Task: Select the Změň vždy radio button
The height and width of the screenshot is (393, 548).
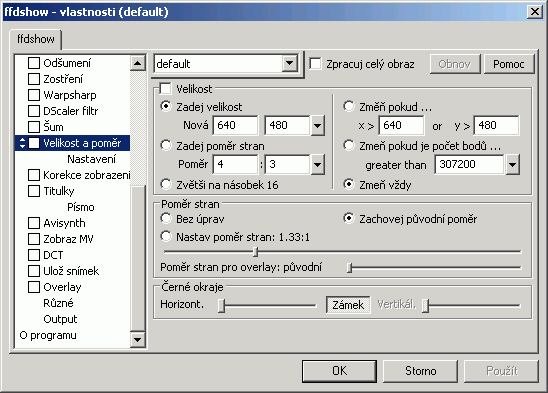Action: tap(349, 184)
